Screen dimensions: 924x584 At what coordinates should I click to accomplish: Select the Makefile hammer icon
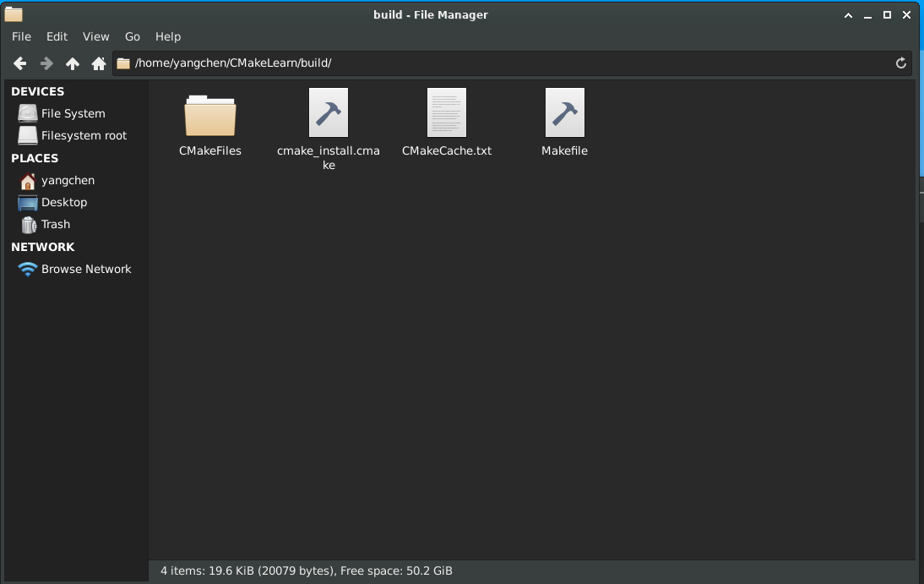564,112
